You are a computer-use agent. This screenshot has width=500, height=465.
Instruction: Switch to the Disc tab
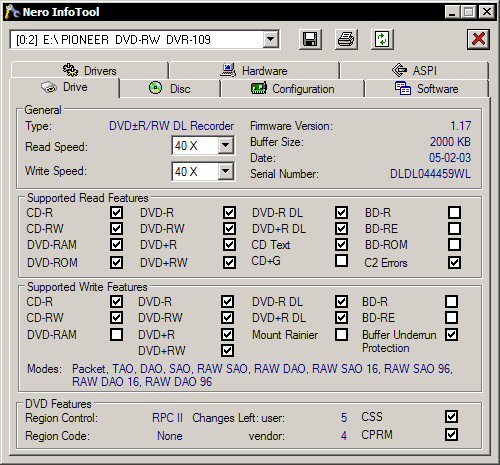[x=170, y=89]
